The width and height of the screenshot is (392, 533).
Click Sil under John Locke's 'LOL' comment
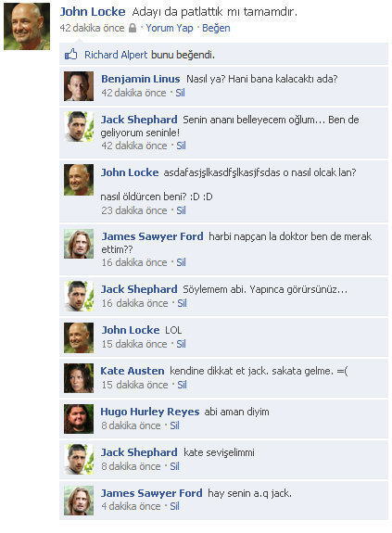tap(181, 344)
